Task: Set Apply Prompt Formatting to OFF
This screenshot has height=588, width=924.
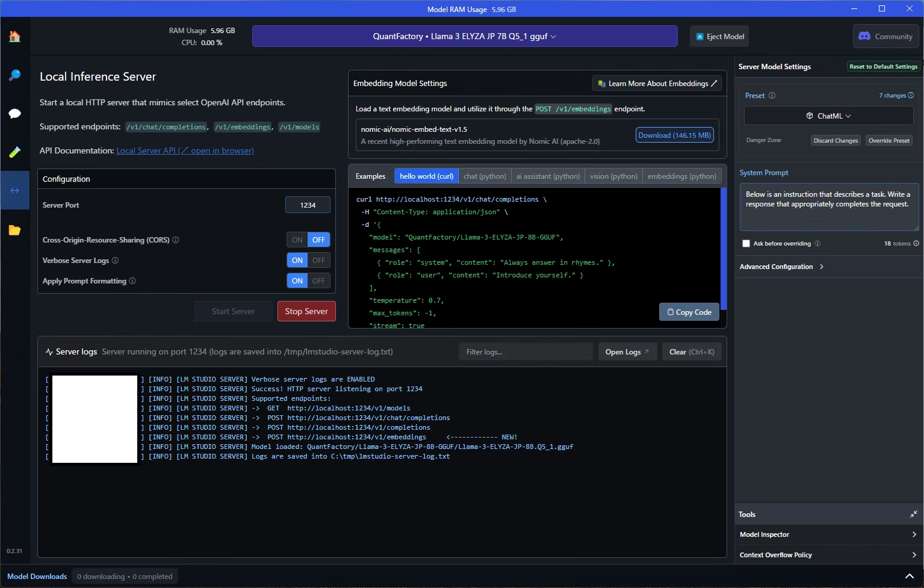Action: (319, 280)
